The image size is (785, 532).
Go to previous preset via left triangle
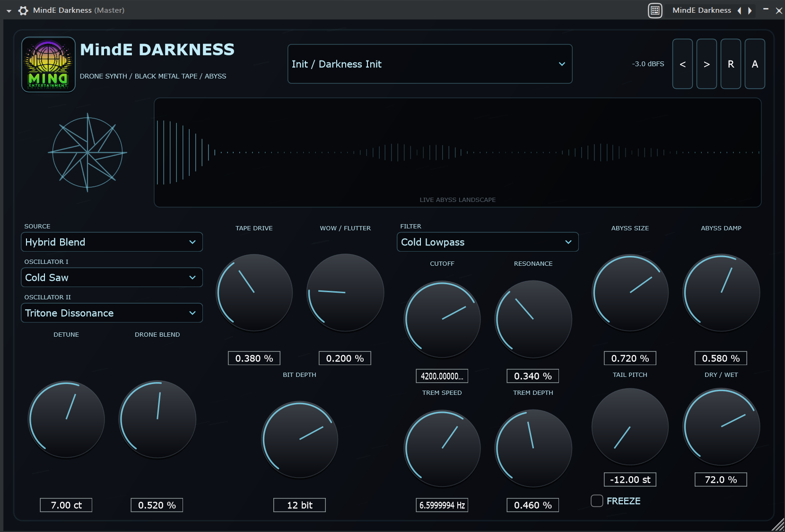click(740, 10)
